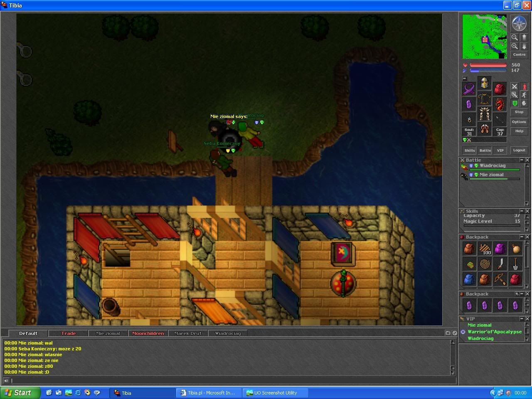Screen dimensions: 532x399
Task: Open the Moonchildren chat tab
Action: [148, 333]
